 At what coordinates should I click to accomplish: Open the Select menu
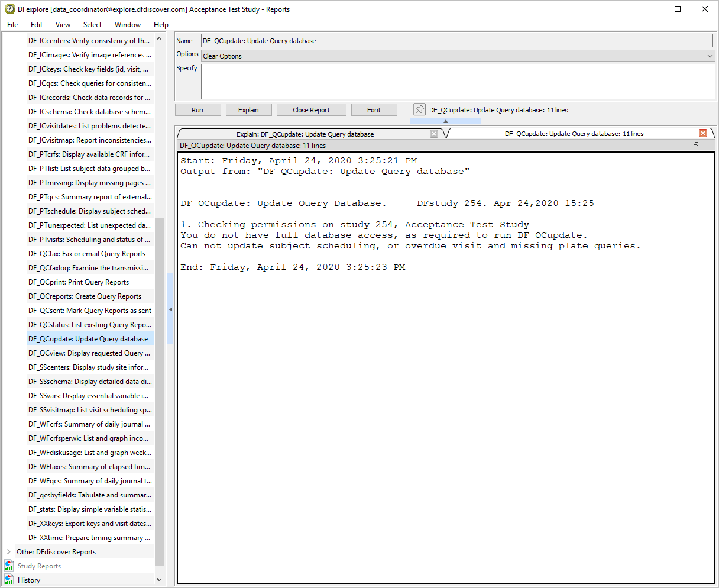[92, 25]
